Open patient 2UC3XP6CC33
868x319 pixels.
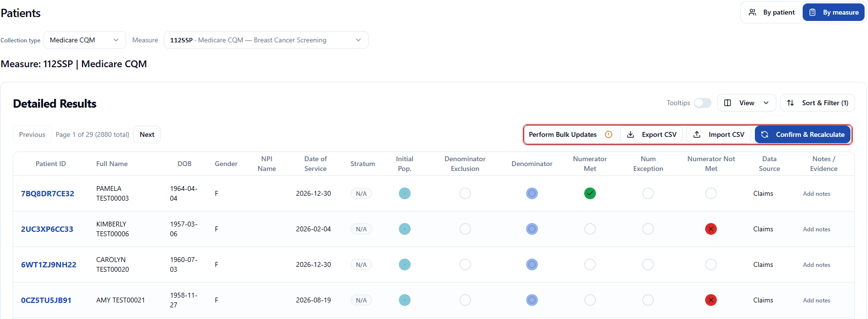click(x=47, y=229)
